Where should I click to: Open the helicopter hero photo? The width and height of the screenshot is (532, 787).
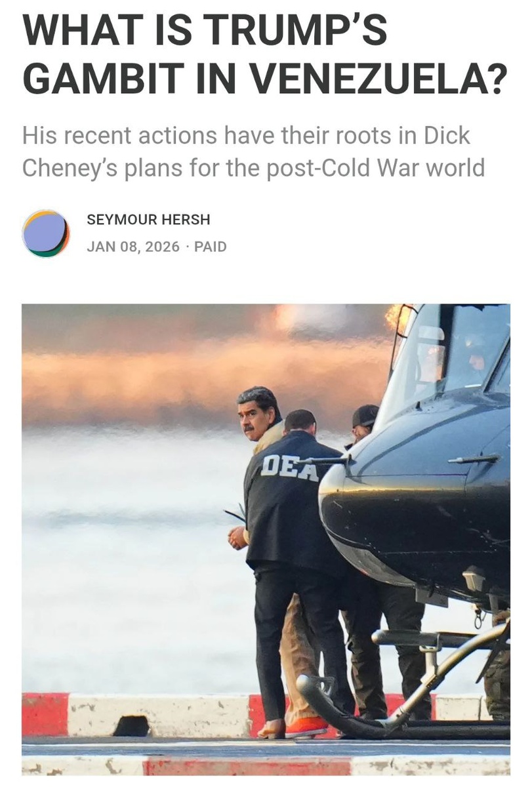coord(266,539)
